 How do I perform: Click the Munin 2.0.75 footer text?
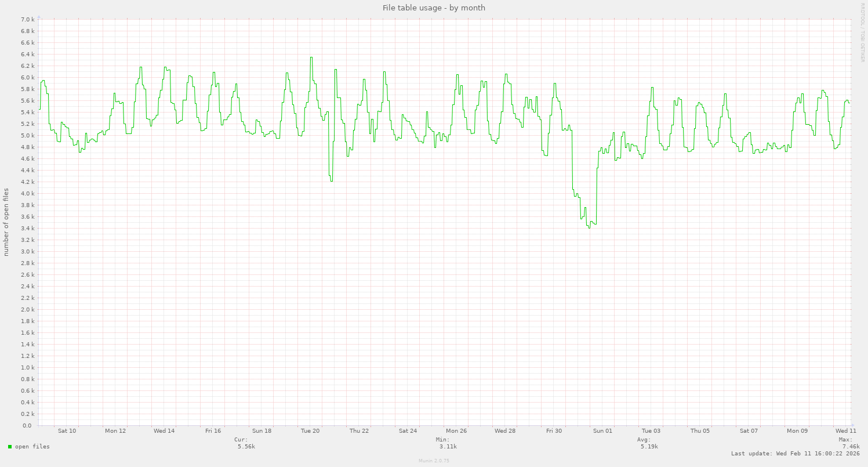click(433, 461)
